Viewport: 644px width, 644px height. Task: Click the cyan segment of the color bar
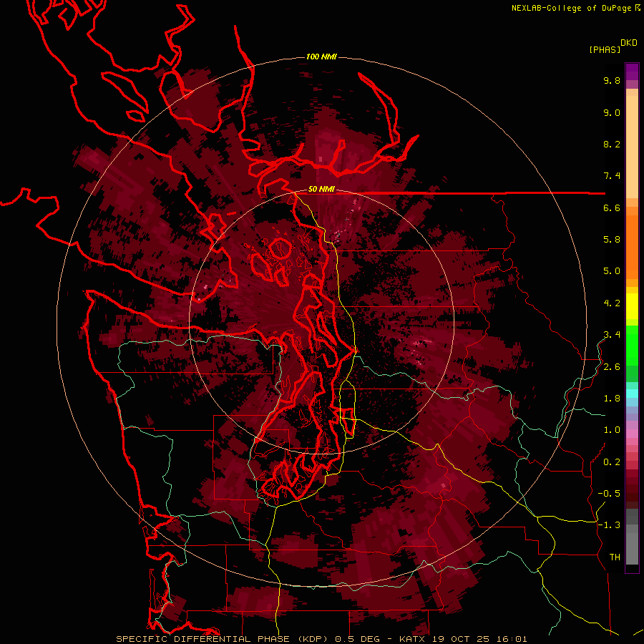(x=632, y=394)
